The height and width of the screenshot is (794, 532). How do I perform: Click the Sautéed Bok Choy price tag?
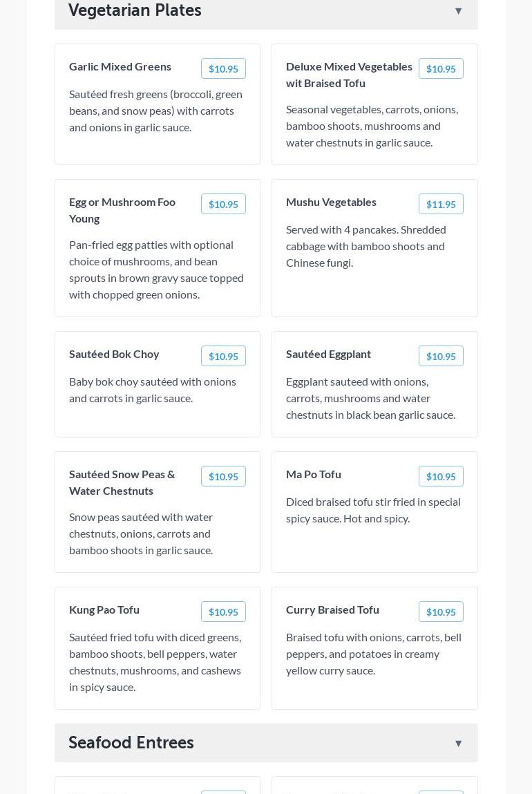pos(223,357)
